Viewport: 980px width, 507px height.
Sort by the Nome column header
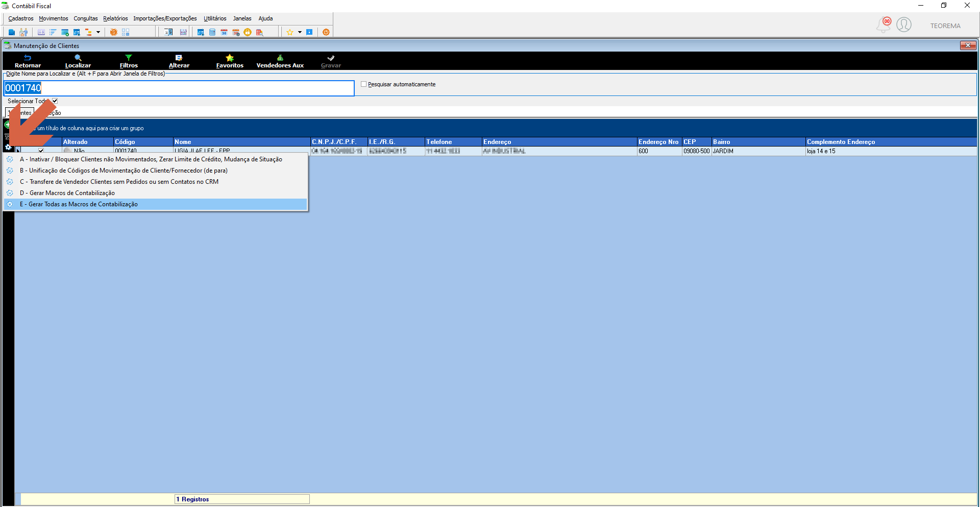coord(241,142)
